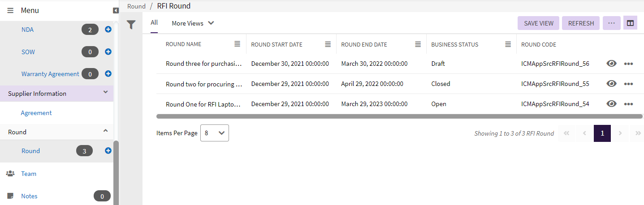Click the hamburger Menu icon

pos(10,10)
